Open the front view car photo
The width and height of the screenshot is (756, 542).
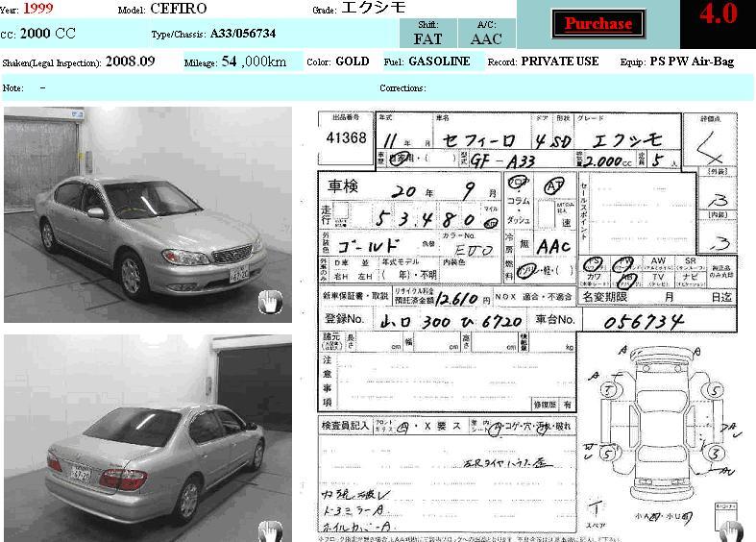148,214
